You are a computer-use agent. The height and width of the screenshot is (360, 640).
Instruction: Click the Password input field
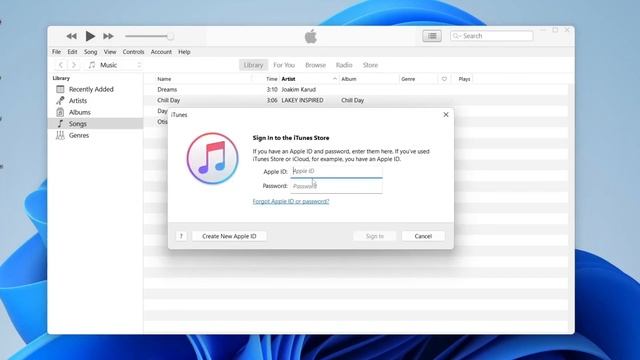click(336, 186)
